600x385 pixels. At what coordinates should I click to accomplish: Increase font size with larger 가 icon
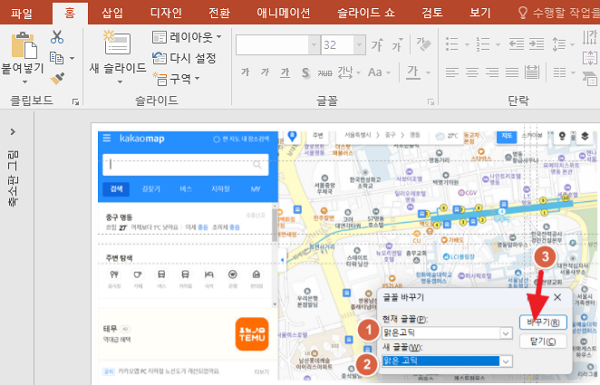point(377,45)
